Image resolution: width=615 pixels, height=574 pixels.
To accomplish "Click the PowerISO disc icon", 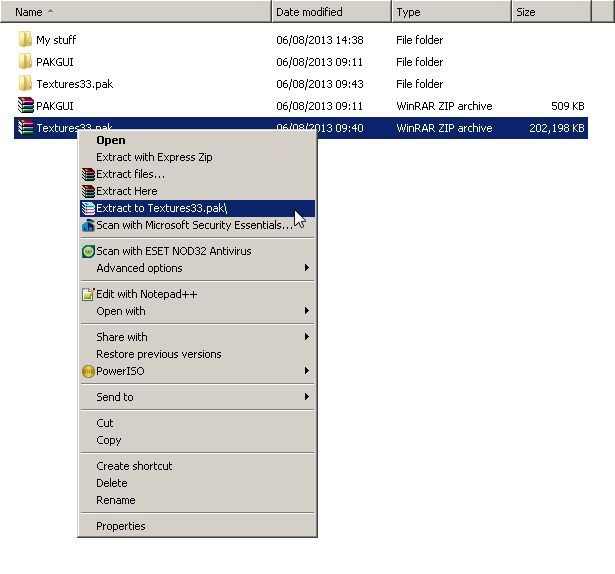I will (88, 371).
